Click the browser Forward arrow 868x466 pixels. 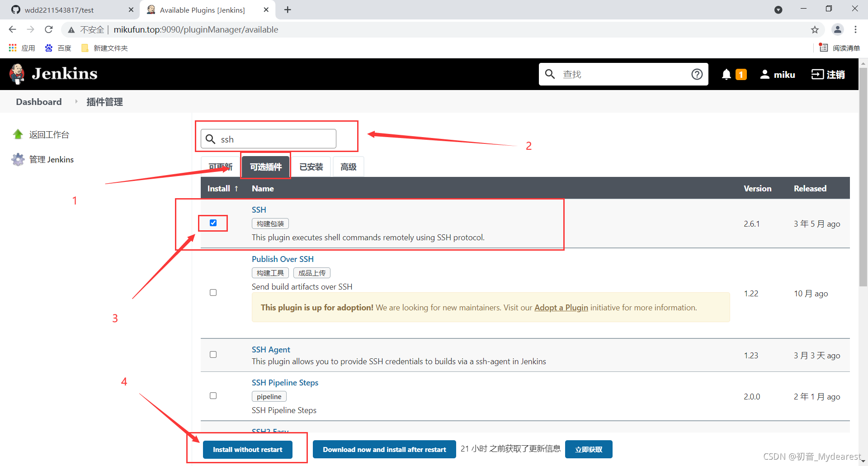(x=30, y=29)
